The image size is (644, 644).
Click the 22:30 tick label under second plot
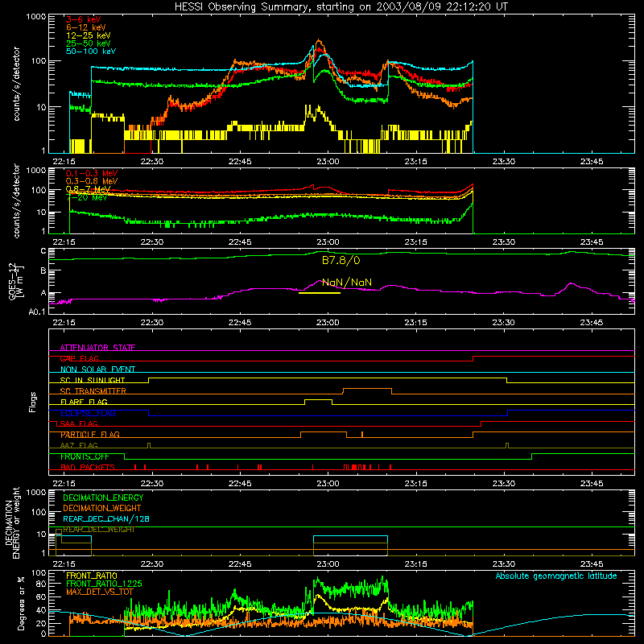[x=152, y=242]
